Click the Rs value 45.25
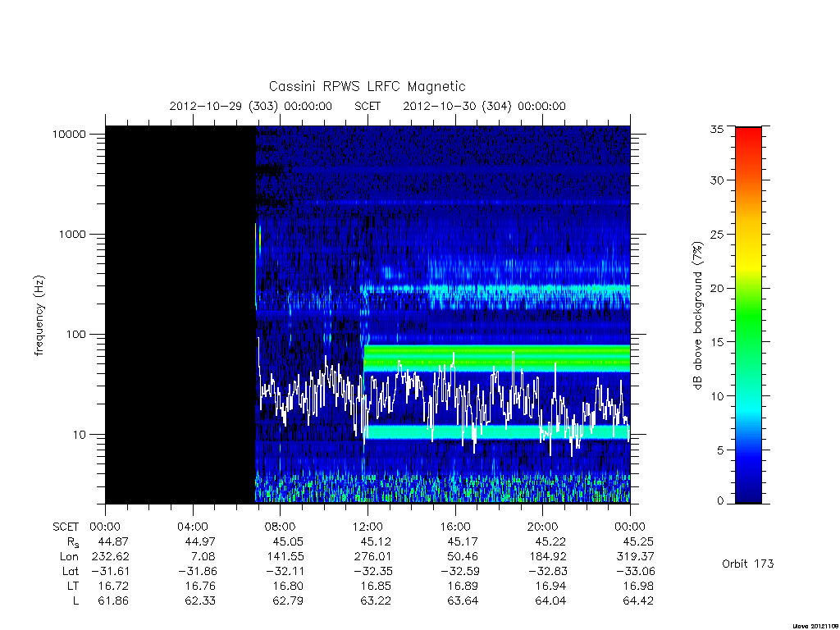This screenshot has height=630, width=840. coord(638,542)
